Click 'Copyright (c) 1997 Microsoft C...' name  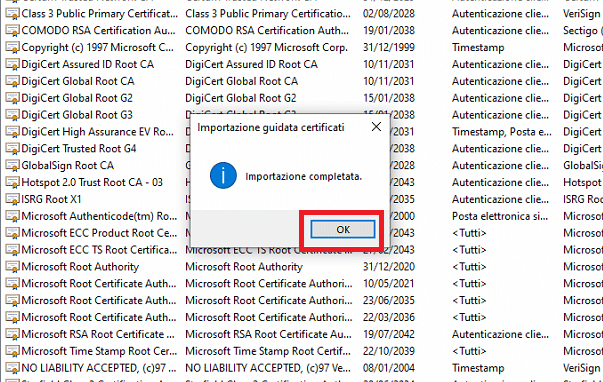pyautogui.click(x=98, y=48)
